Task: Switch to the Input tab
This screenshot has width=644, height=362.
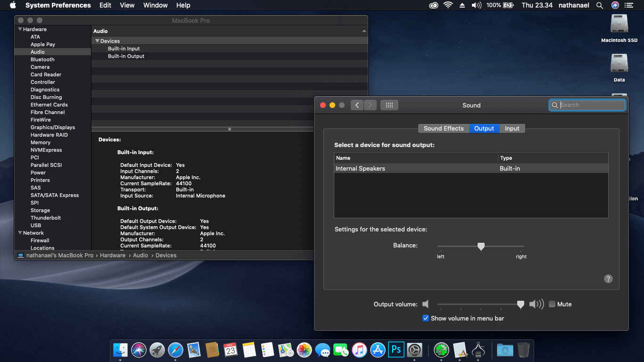Action: coord(512,128)
